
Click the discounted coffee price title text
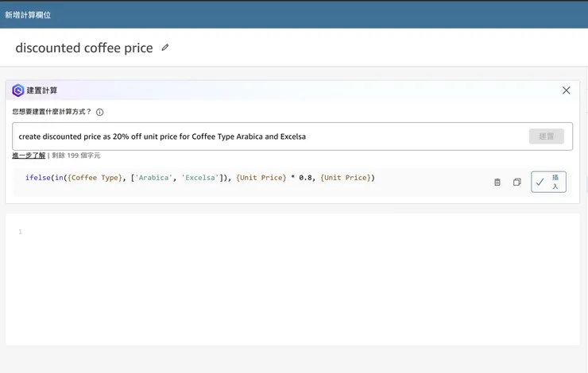(x=83, y=48)
